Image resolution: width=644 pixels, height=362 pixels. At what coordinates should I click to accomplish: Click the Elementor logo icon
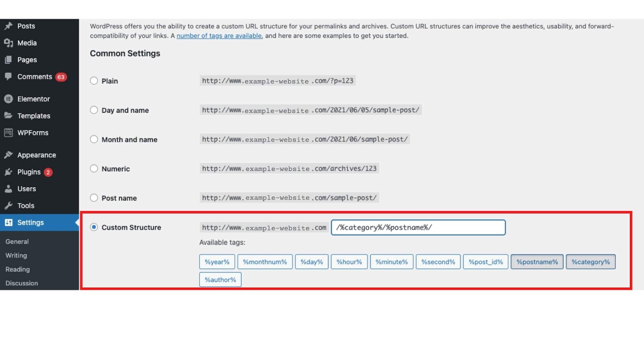point(8,99)
